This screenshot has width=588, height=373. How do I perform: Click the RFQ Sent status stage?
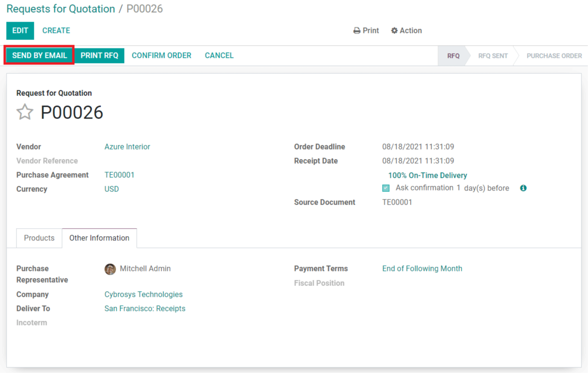coord(493,56)
